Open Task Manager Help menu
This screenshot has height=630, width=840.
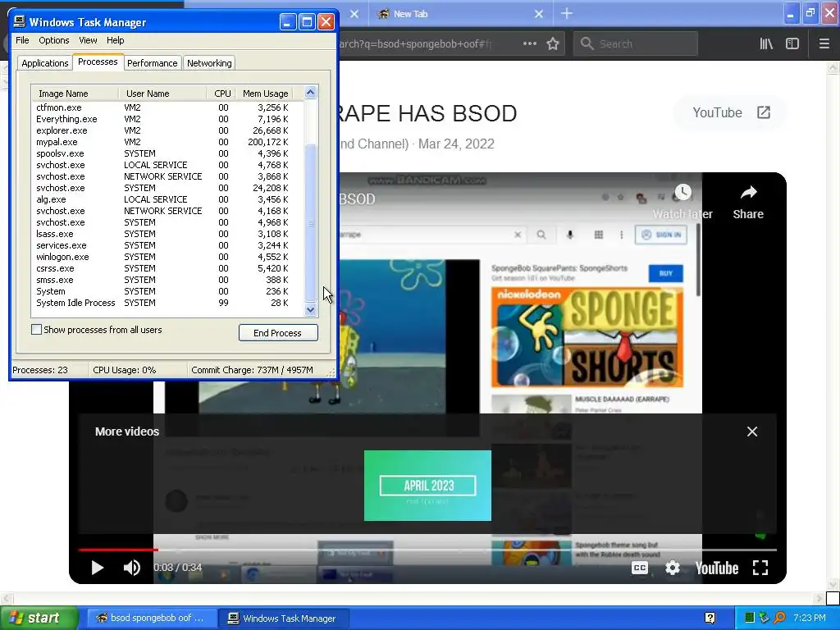point(115,40)
